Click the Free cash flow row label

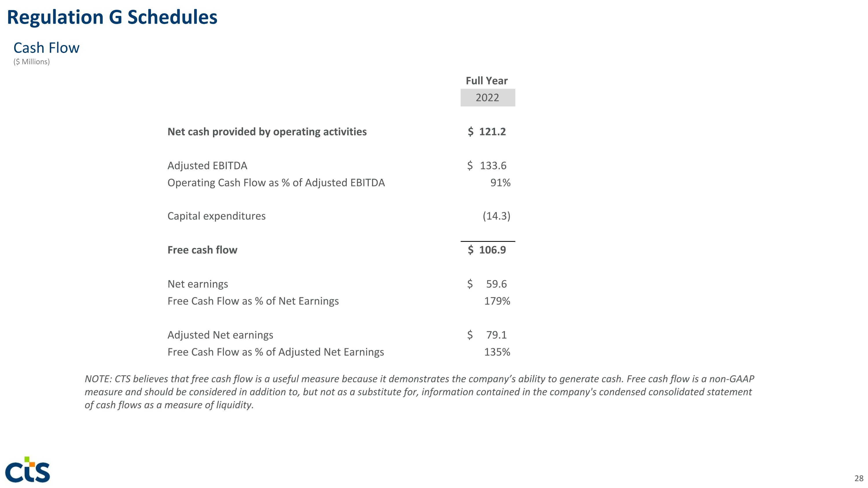click(202, 250)
